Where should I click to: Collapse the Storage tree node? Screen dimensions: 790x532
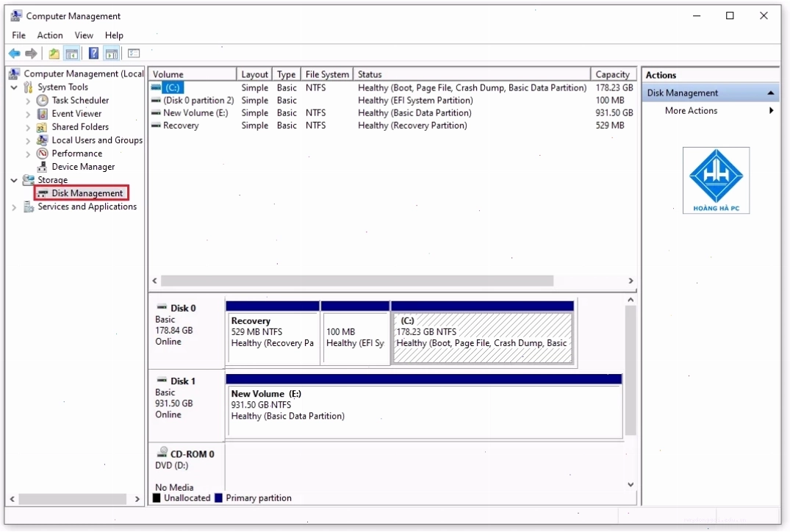[14, 180]
